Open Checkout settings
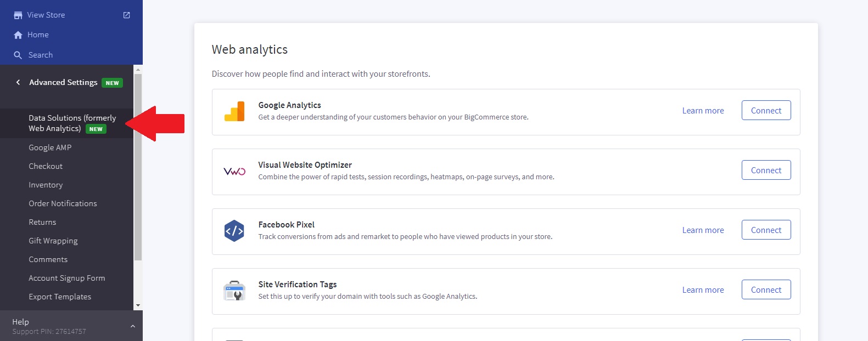The width and height of the screenshot is (868, 341). [46, 166]
